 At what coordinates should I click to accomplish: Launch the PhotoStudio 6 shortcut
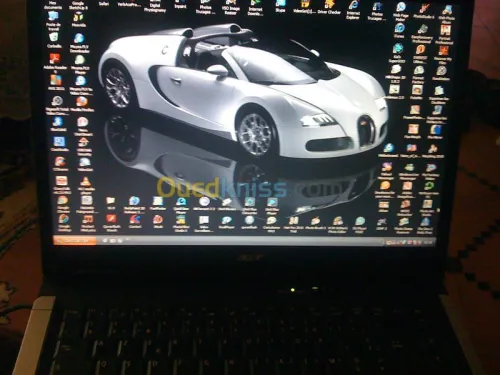coord(424,11)
